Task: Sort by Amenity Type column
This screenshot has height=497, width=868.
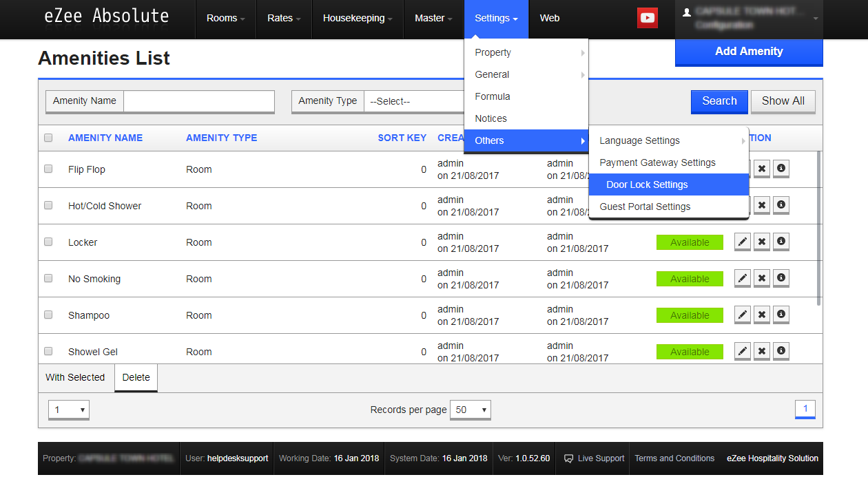Action: 221,138
